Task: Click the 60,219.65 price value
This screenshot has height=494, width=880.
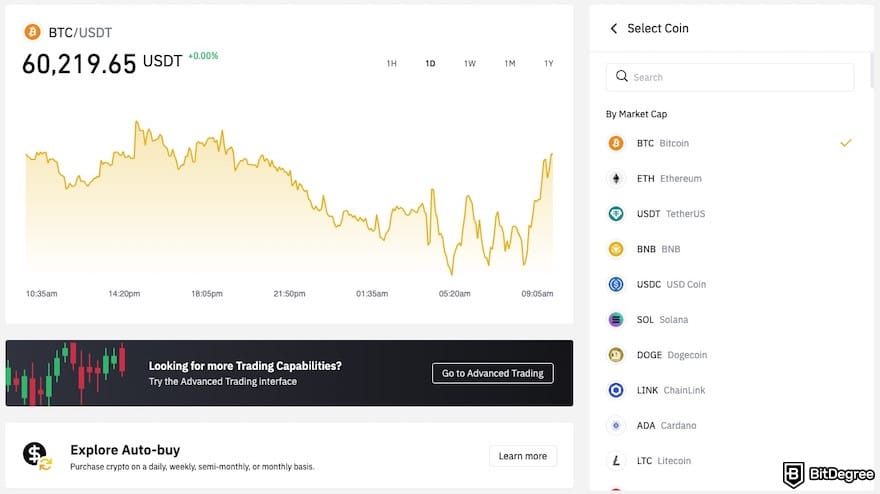Action: pyautogui.click(x=79, y=64)
